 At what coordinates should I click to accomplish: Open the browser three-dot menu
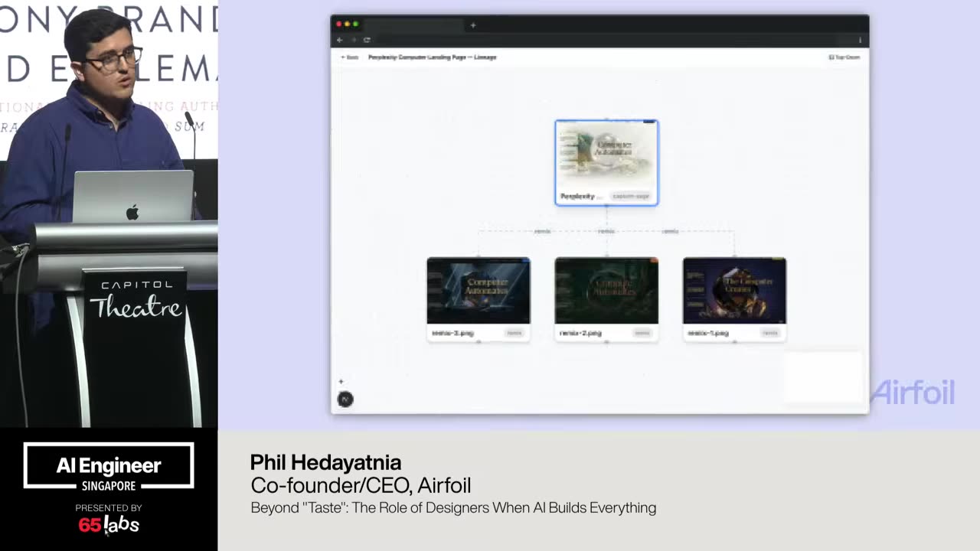[x=860, y=40]
